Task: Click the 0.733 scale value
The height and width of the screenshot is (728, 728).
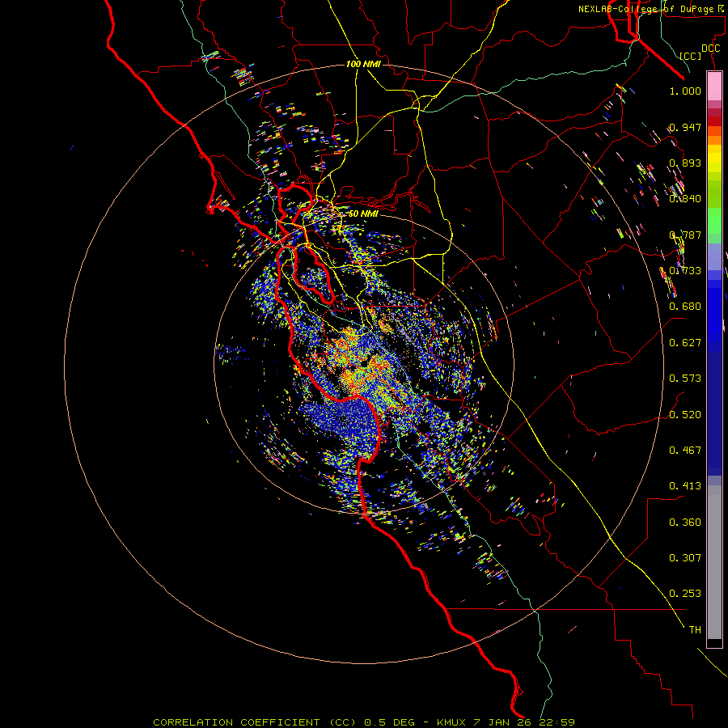Action: pyautogui.click(x=685, y=271)
